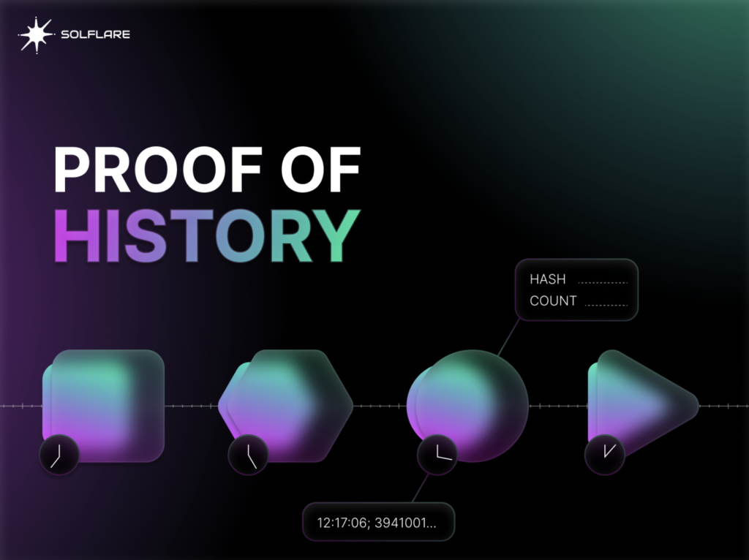The width and height of the screenshot is (749, 560).
Task: Click the SOLFLARE wordmark text
Action: [x=94, y=34]
